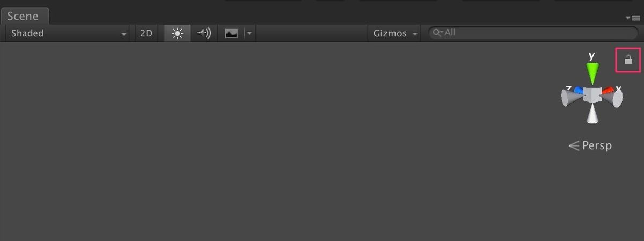Open the effects options dropdown arrow
The height and width of the screenshot is (241, 644).
pyautogui.click(x=249, y=33)
